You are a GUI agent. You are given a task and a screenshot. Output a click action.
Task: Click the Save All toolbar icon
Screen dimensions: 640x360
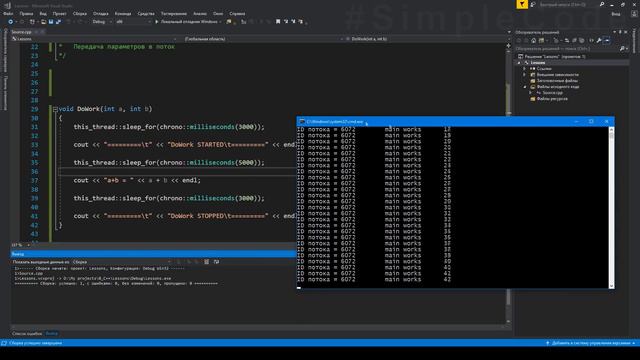pyautogui.click(x=58, y=22)
